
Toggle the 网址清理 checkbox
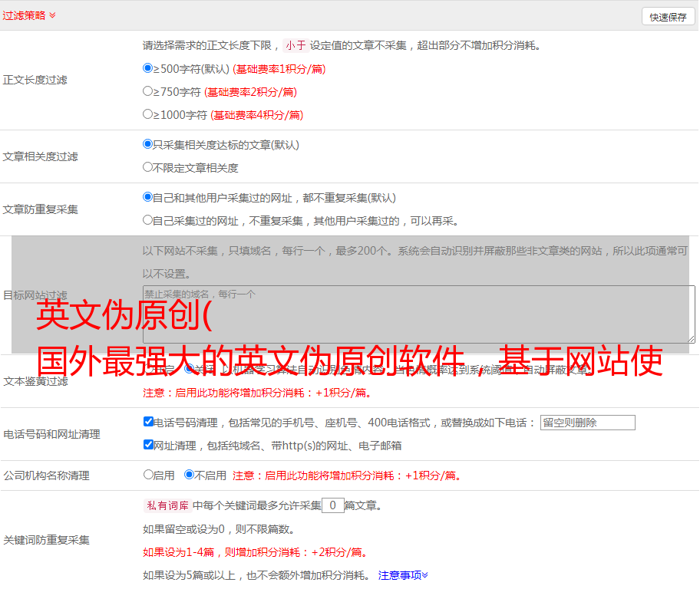[148, 444]
